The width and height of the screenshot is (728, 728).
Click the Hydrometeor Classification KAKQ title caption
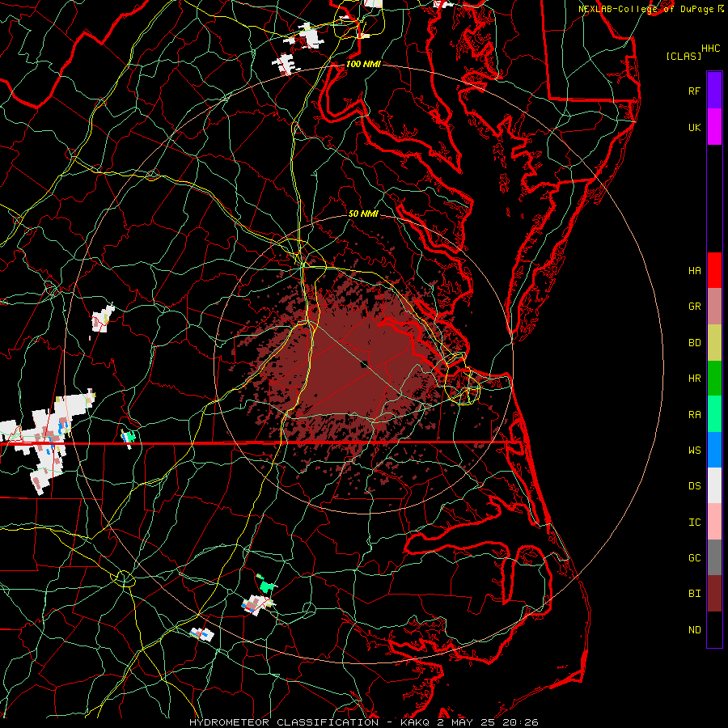tap(364, 722)
